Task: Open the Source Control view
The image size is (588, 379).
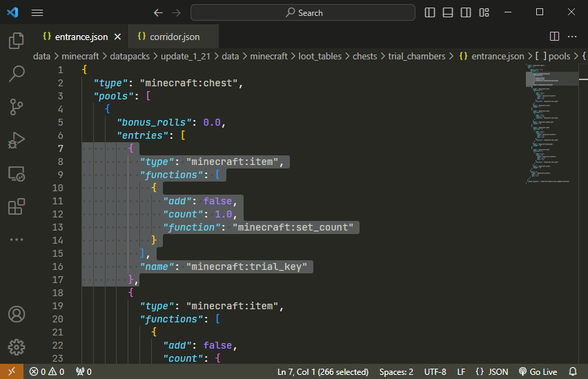Action: point(17,107)
